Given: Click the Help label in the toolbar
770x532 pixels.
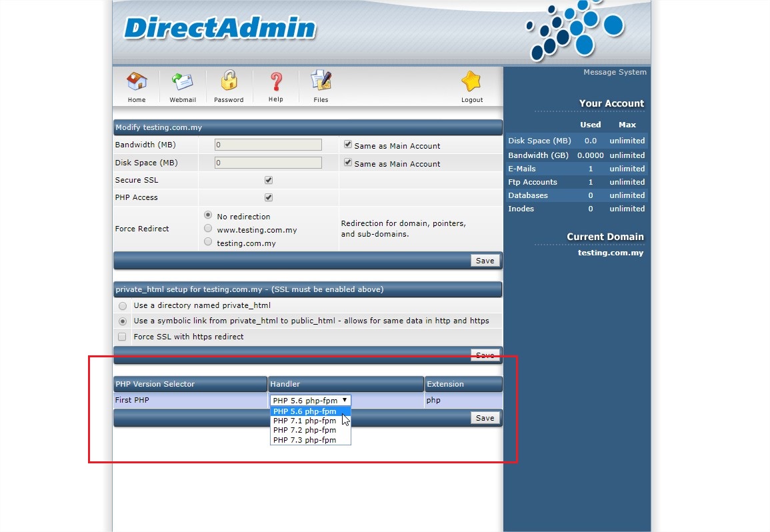Looking at the screenshot, I should point(275,99).
